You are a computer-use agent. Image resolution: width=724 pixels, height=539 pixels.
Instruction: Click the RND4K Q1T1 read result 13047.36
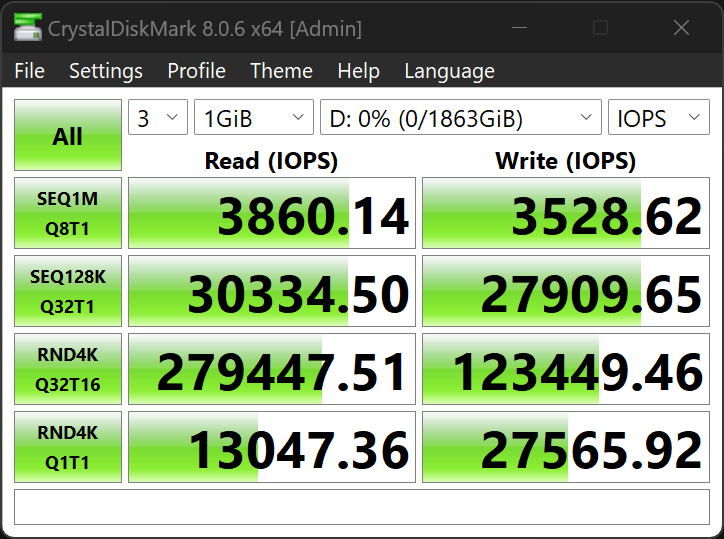pos(272,447)
